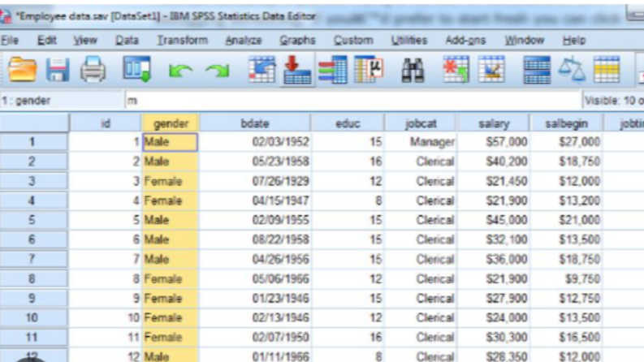This screenshot has width=644, height=362.
Task: Open the Variables info icon
Action: [333, 69]
